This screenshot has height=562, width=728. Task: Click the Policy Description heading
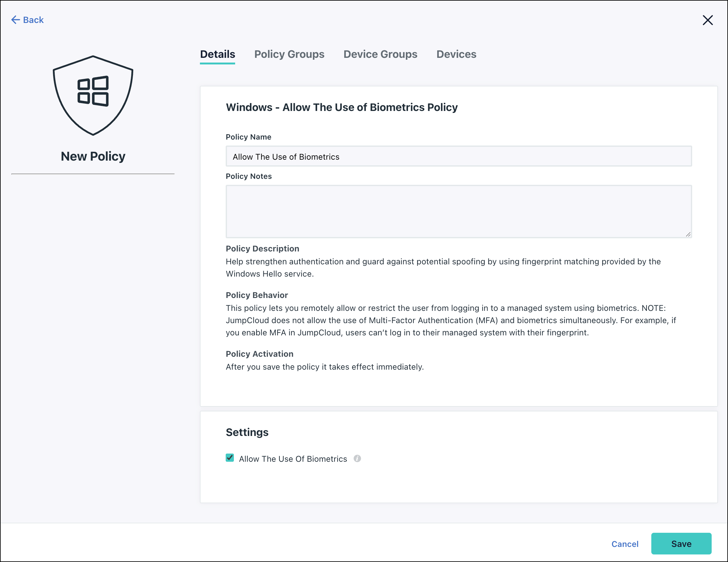click(262, 249)
